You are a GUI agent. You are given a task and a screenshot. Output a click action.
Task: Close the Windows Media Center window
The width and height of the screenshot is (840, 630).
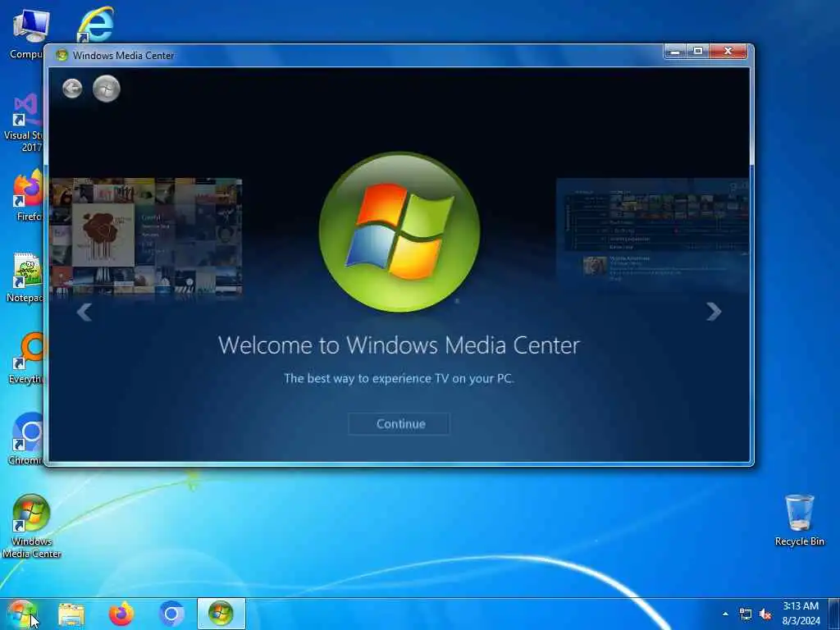[728, 52]
